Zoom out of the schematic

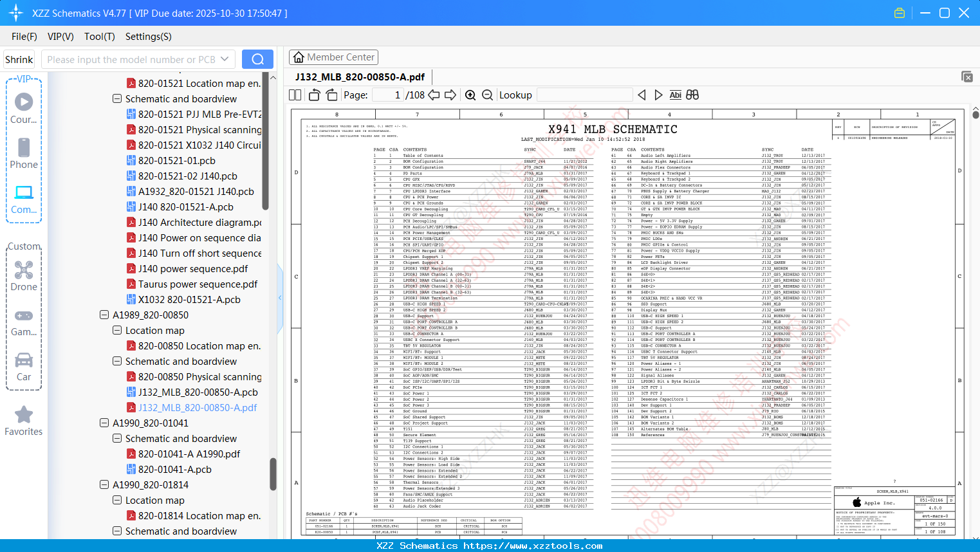pos(487,95)
